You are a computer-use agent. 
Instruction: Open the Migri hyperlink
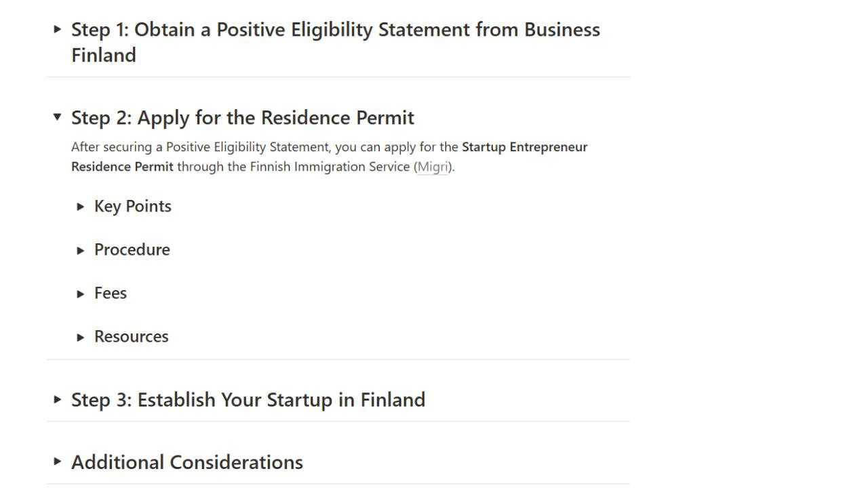coord(433,166)
